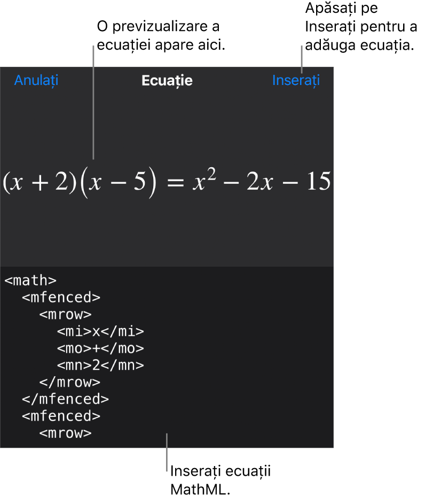This screenshot has width=425, height=504.
Task: Click the number 15 in the preview
Action: [x=316, y=182]
